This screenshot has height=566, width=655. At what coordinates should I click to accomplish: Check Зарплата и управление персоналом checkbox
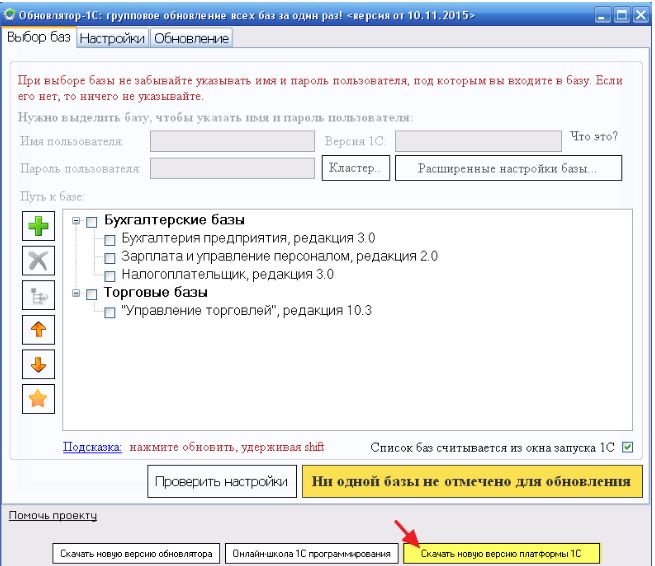click(x=109, y=258)
